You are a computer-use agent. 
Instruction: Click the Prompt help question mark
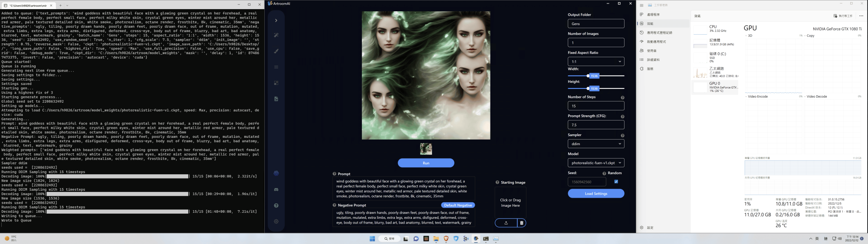tap(335, 174)
